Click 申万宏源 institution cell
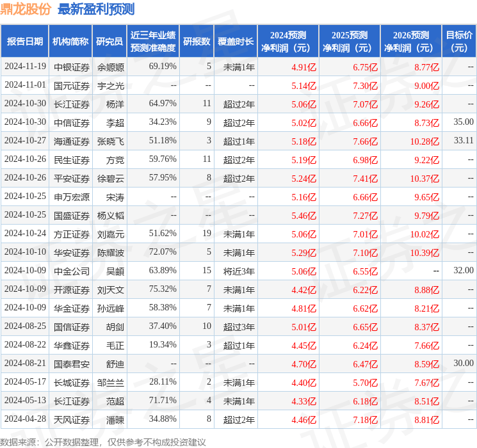 72,197
